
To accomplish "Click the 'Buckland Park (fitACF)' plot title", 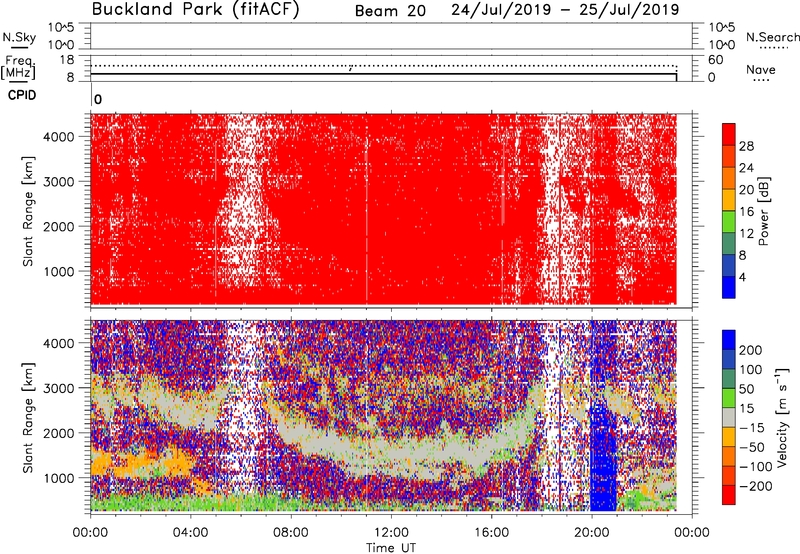I will [195, 9].
